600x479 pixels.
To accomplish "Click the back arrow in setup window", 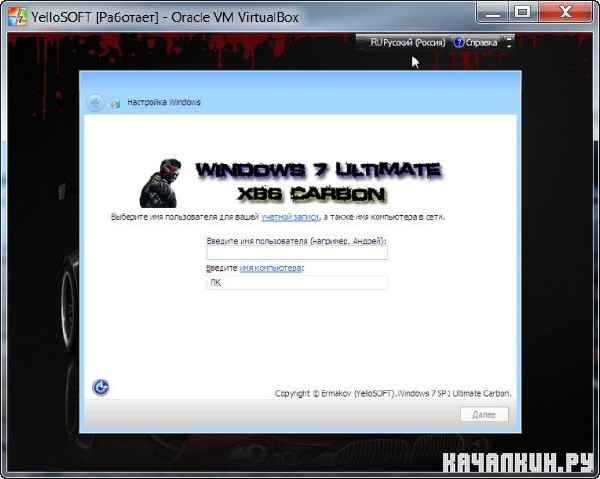I will (x=95, y=103).
